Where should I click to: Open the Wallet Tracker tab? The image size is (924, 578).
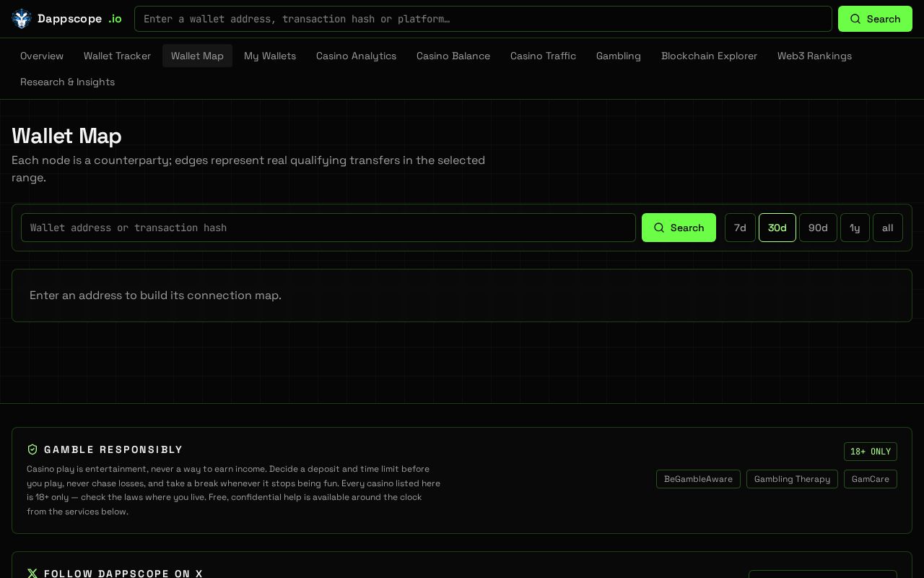tap(117, 56)
